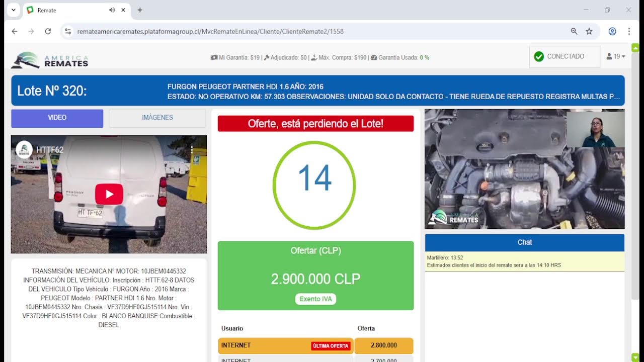The image size is (644, 362).
Task: Click the countdown timer showing 14
Action: (x=314, y=186)
